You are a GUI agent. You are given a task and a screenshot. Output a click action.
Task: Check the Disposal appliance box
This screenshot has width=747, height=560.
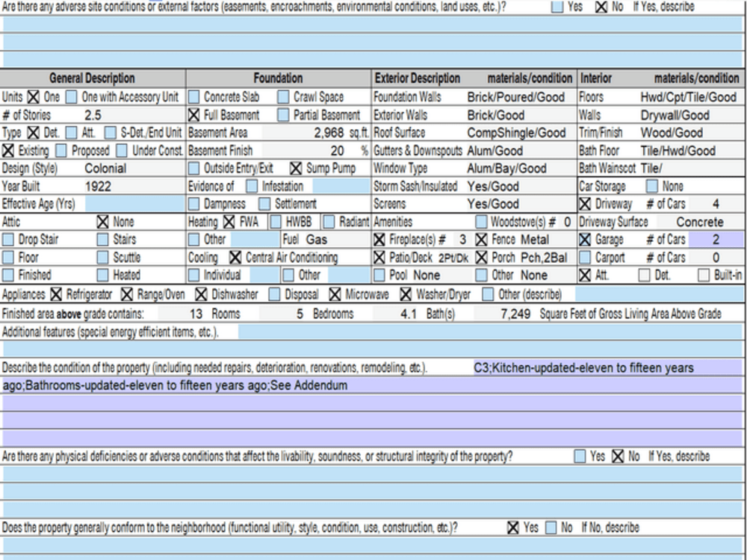point(274,295)
